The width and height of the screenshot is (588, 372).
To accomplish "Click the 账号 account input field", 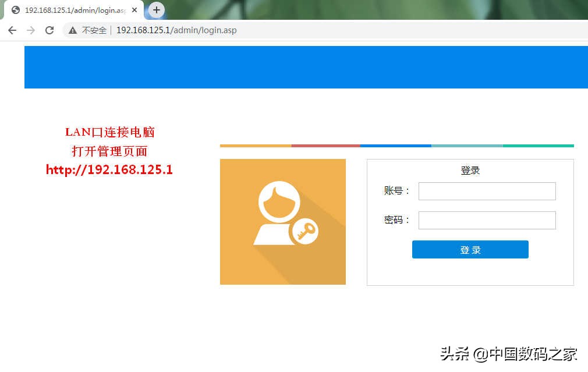I will pyautogui.click(x=487, y=191).
